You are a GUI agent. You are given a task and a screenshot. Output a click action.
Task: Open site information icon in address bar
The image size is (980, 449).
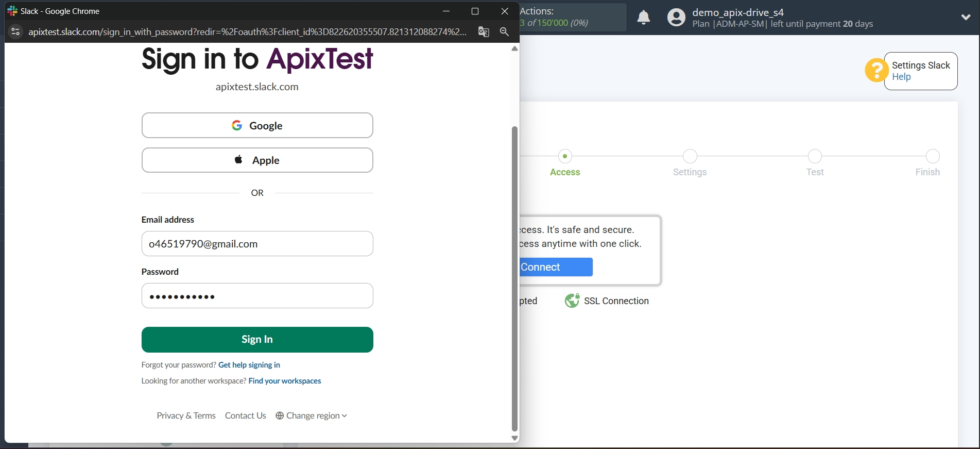point(15,31)
